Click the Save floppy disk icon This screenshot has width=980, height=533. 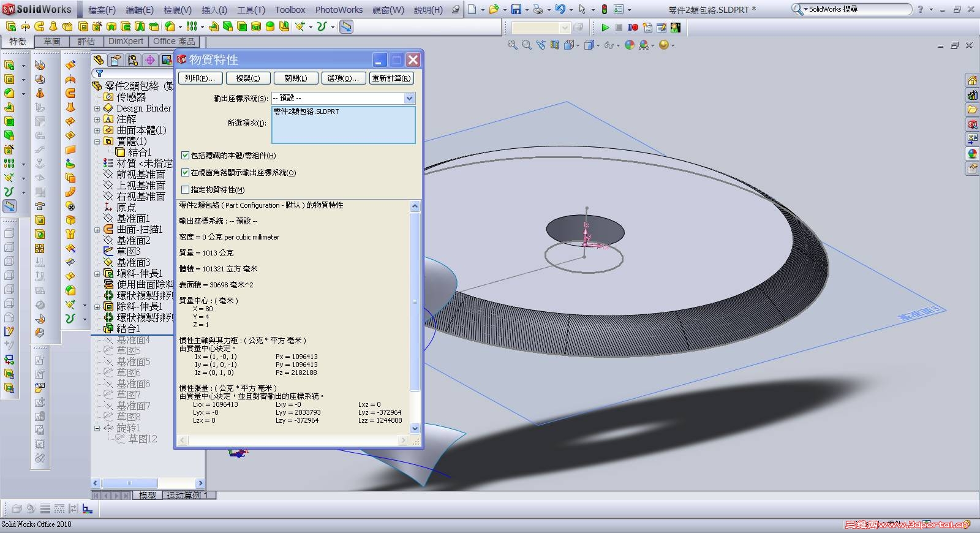click(516, 9)
